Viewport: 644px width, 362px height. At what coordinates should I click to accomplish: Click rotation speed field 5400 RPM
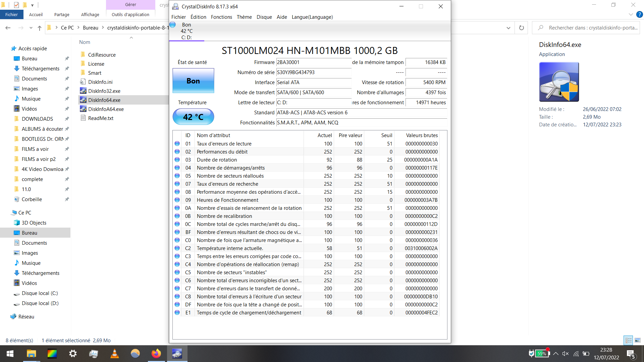pyautogui.click(x=426, y=82)
